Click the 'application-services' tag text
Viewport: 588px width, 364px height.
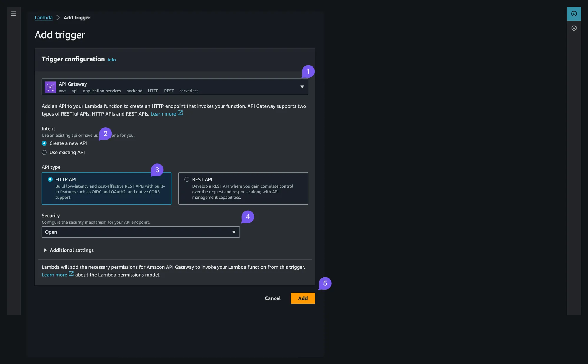102,91
